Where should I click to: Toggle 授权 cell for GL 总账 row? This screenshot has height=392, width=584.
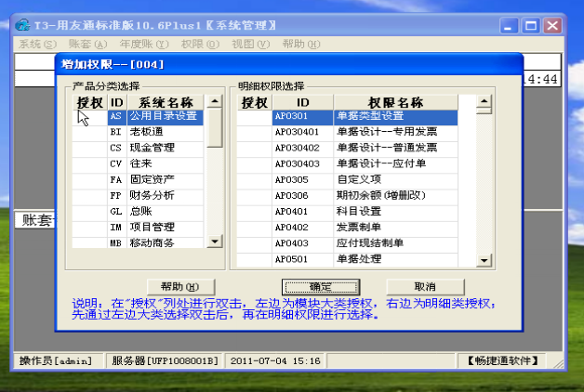tap(90, 211)
